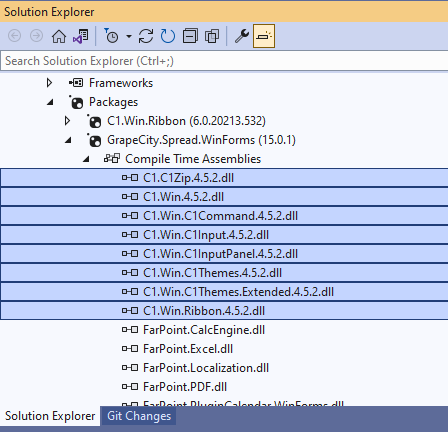This screenshot has height=432, width=448.
Task: Toggle the Preview Selected Items button
Action: (x=264, y=36)
